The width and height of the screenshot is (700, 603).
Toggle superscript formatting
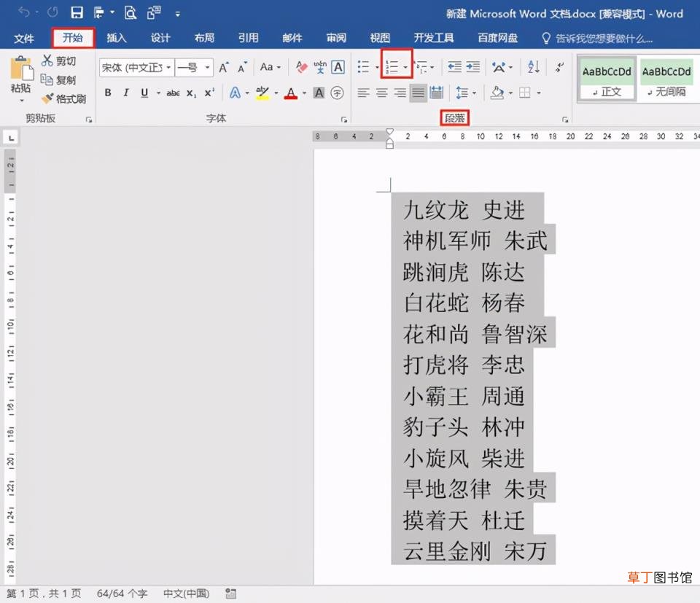209,93
